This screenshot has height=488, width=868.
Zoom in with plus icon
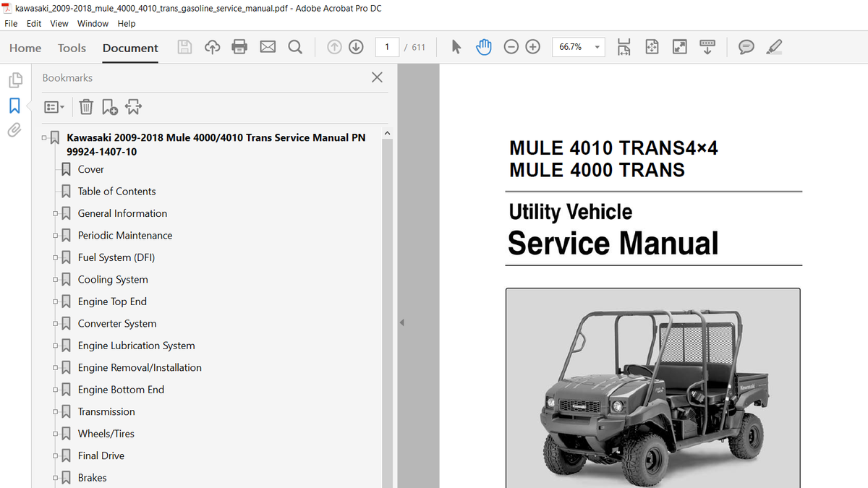coord(533,47)
